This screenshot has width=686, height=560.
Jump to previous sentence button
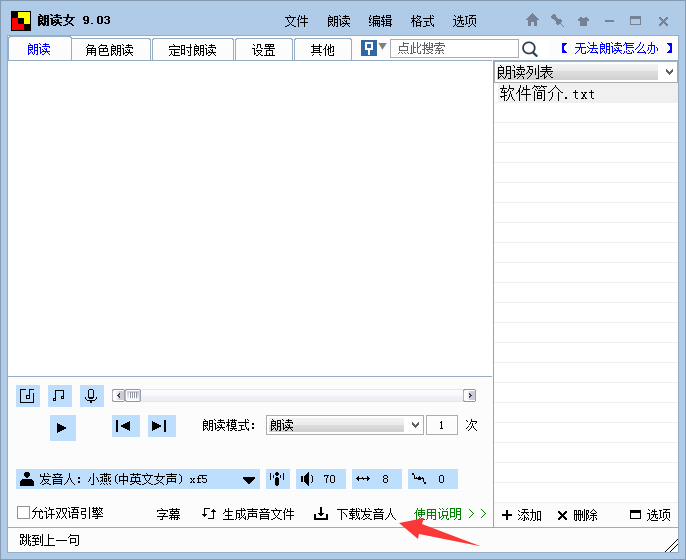[126, 426]
